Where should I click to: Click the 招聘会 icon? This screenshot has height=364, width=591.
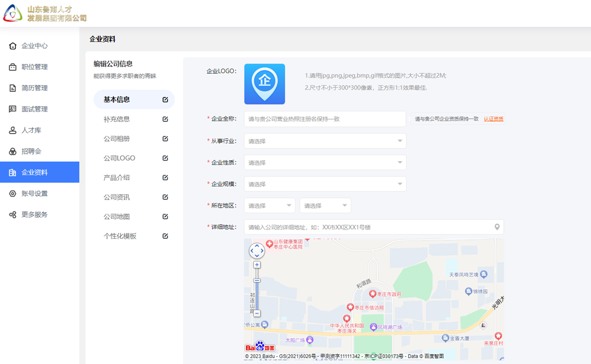(x=13, y=151)
